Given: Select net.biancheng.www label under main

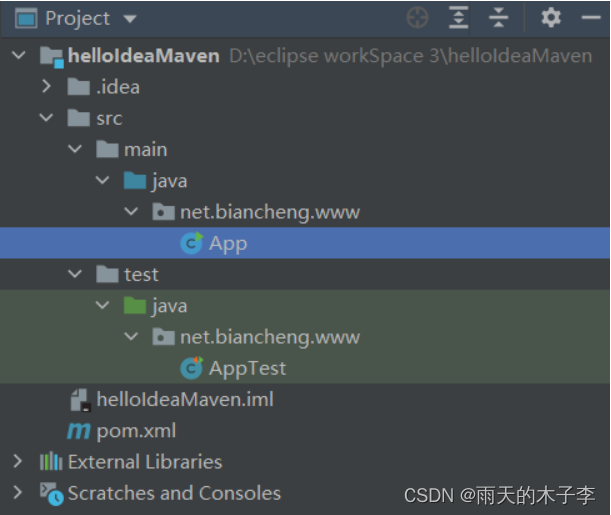Looking at the screenshot, I should pyautogui.click(x=270, y=213).
